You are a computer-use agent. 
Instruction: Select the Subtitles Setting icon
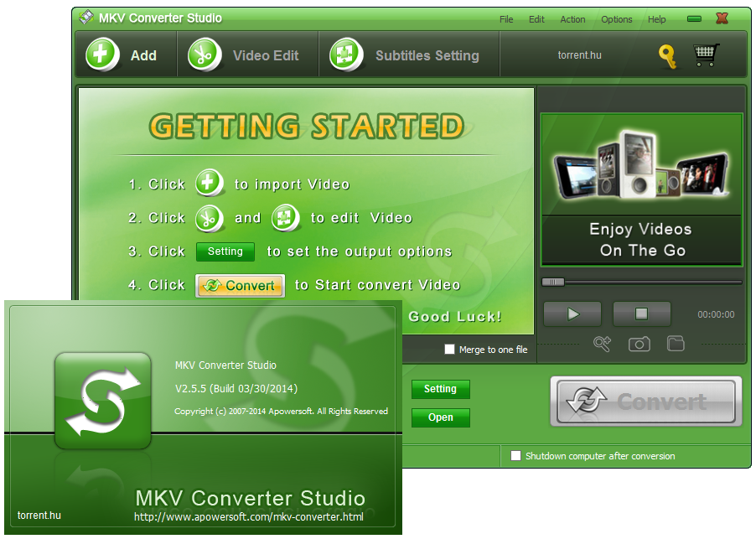(345, 54)
